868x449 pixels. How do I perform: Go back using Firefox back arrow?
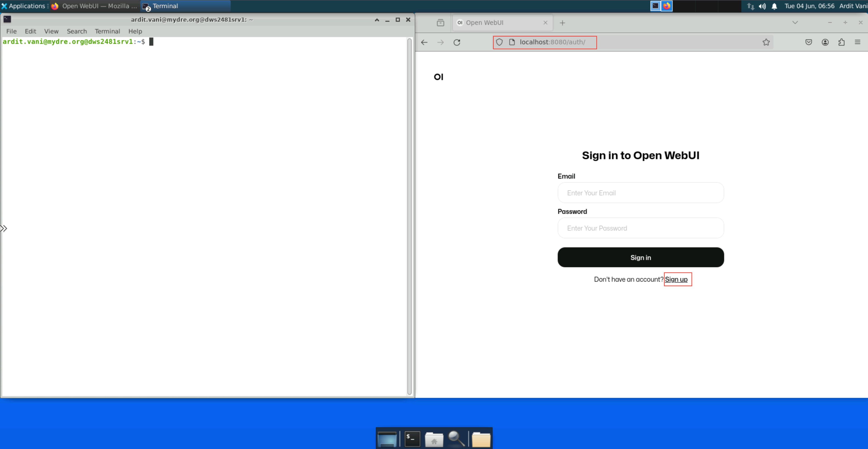click(424, 42)
